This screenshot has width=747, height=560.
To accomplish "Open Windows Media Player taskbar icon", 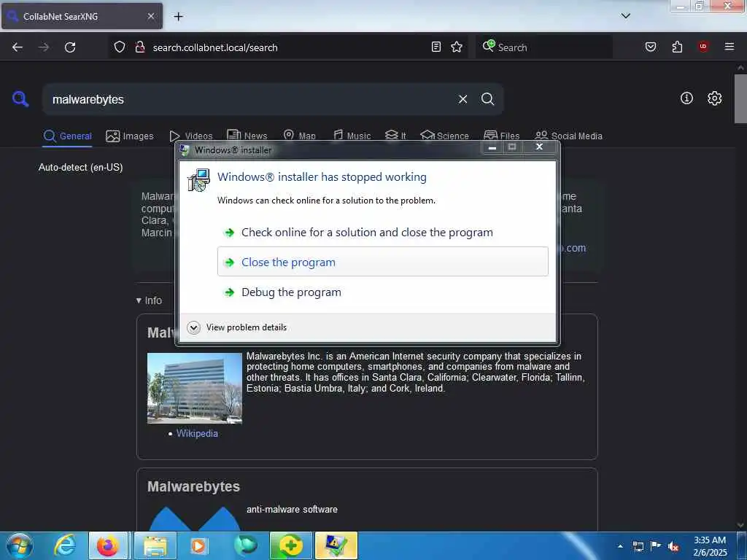I will pyautogui.click(x=198, y=545).
